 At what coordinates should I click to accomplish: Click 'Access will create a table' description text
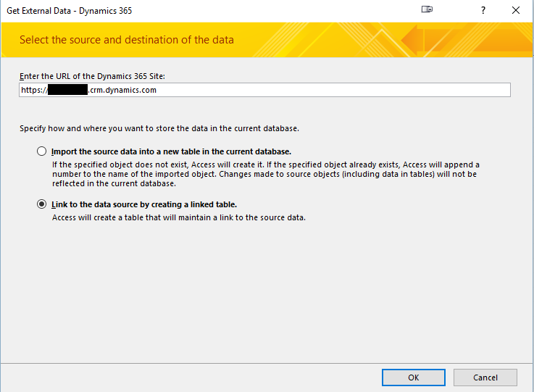[179, 217]
